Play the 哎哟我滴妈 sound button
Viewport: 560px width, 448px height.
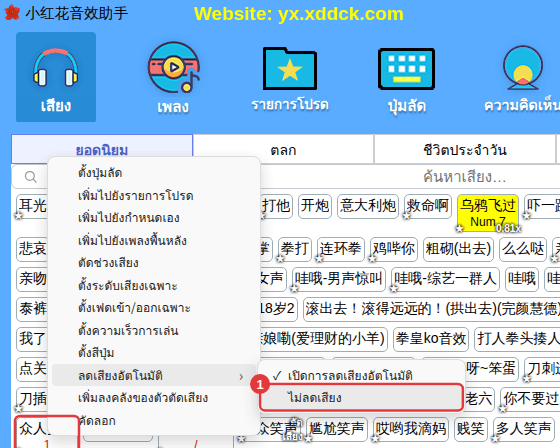(x=411, y=429)
